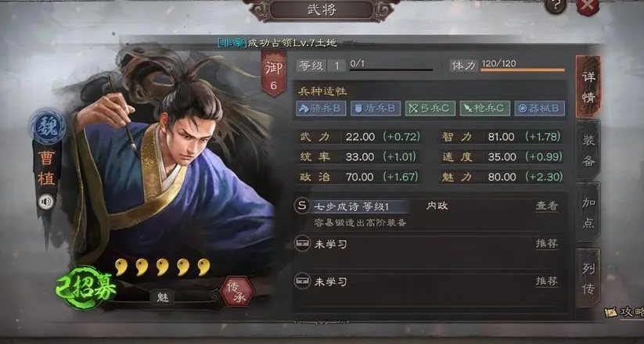
Task: Click the 盾兵B troop aptitude badge
Action: pos(376,109)
